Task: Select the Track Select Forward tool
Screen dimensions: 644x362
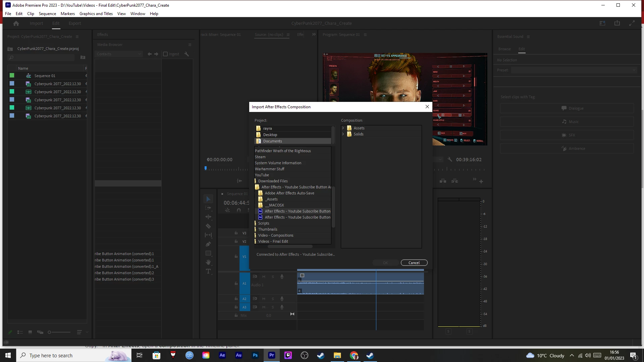Action: coord(208,208)
